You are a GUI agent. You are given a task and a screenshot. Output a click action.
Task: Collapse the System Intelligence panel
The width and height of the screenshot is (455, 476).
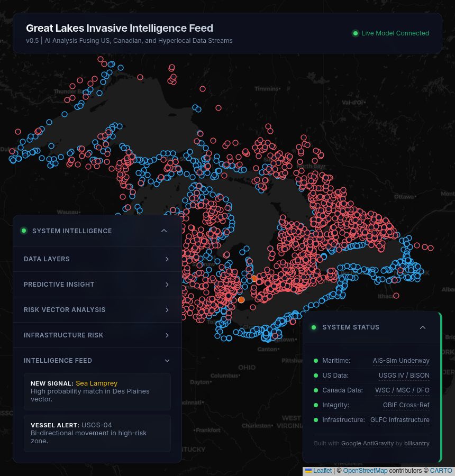(x=164, y=231)
